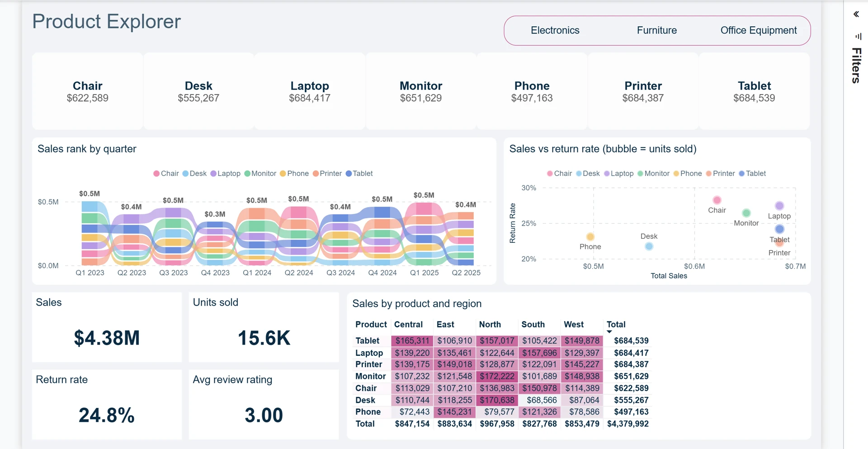The image size is (868, 449).
Task: Select the Phone product card
Action: tap(532, 91)
